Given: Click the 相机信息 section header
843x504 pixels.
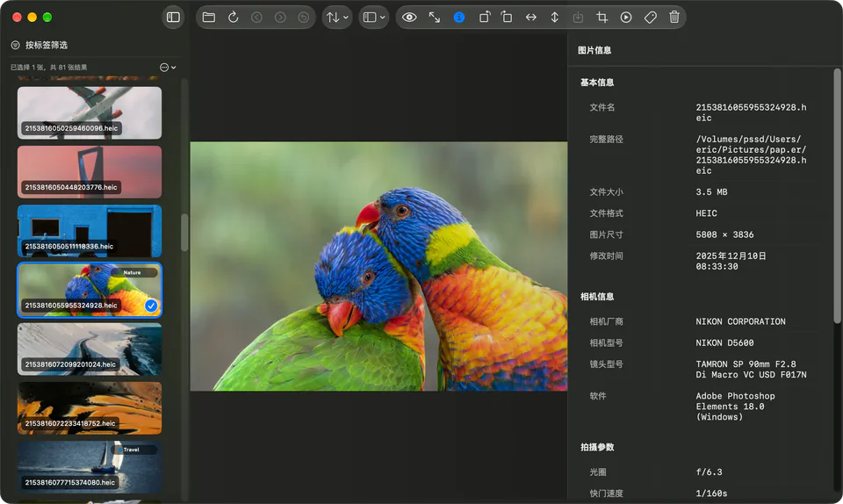Looking at the screenshot, I should tap(597, 297).
